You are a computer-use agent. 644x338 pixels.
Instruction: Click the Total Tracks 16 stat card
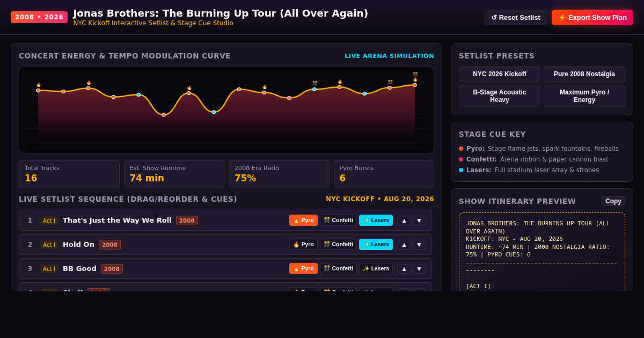coord(69,174)
